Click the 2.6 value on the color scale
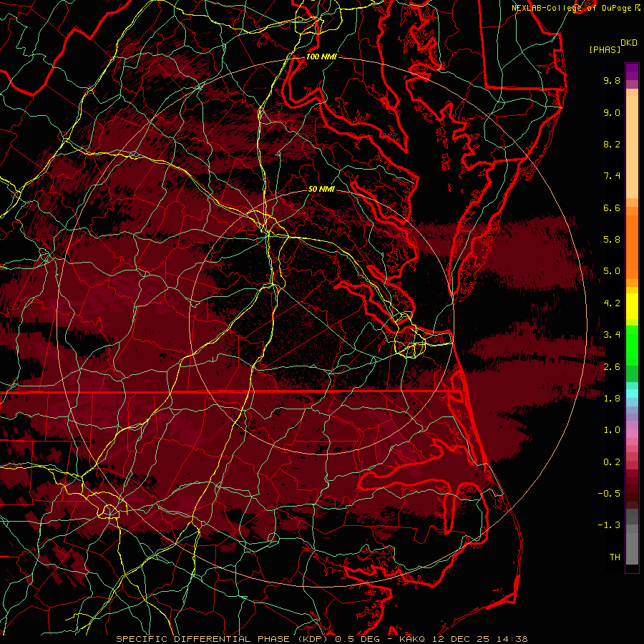The height and width of the screenshot is (644, 644). coord(612,367)
